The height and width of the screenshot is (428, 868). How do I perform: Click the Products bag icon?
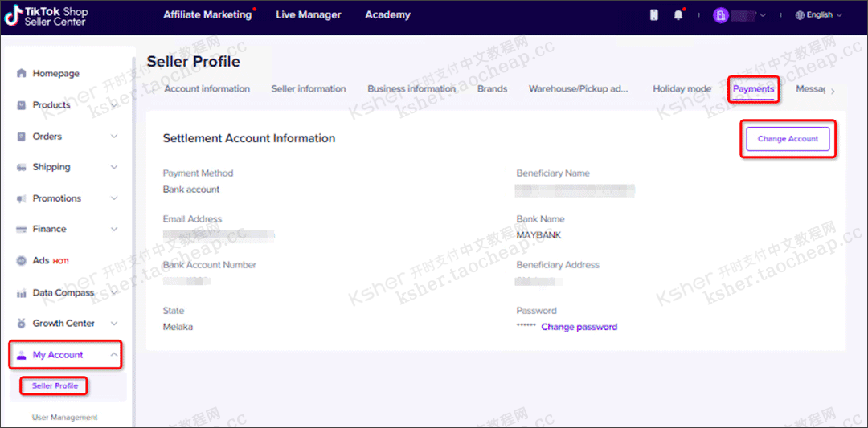(x=22, y=104)
